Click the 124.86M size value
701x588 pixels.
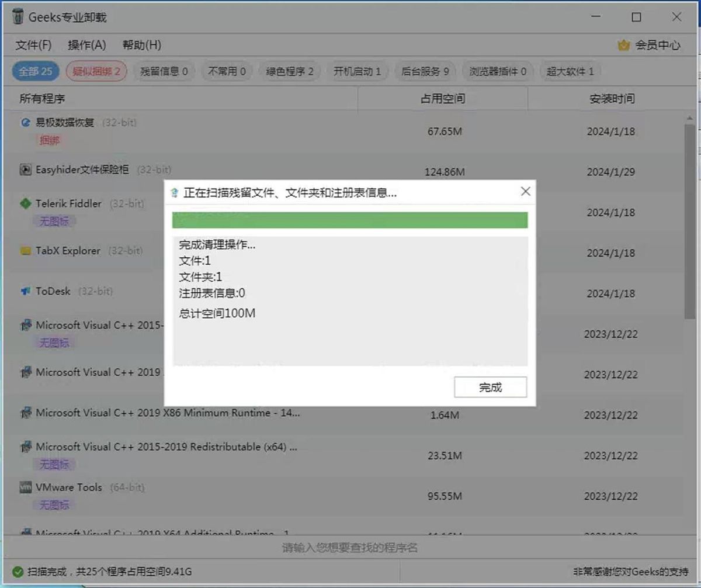pos(445,172)
